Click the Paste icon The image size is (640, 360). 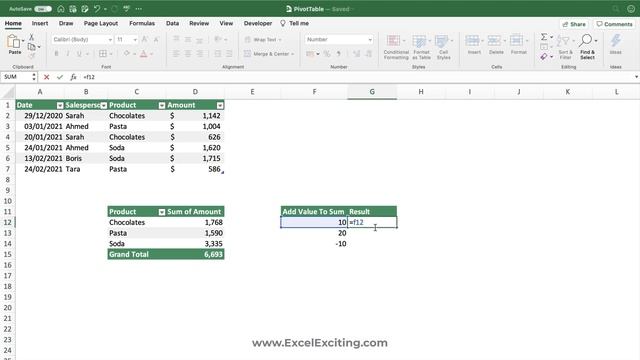click(x=14, y=42)
